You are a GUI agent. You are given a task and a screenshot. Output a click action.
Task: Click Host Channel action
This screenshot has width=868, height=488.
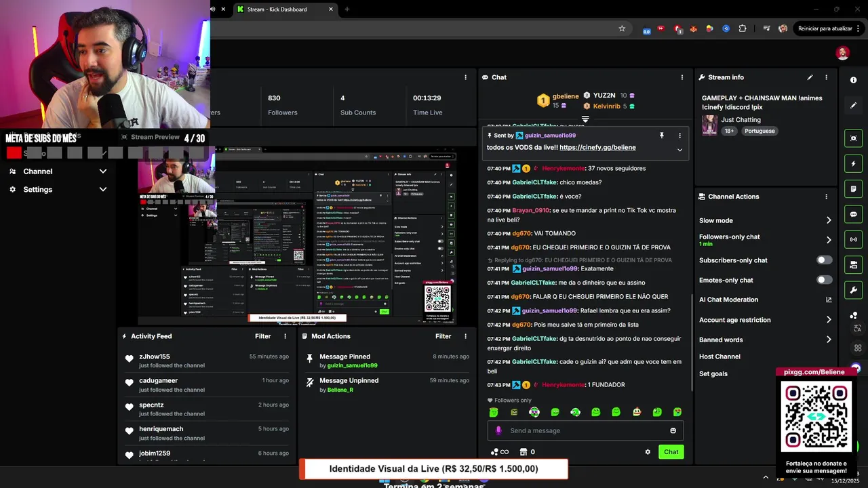[x=719, y=357]
